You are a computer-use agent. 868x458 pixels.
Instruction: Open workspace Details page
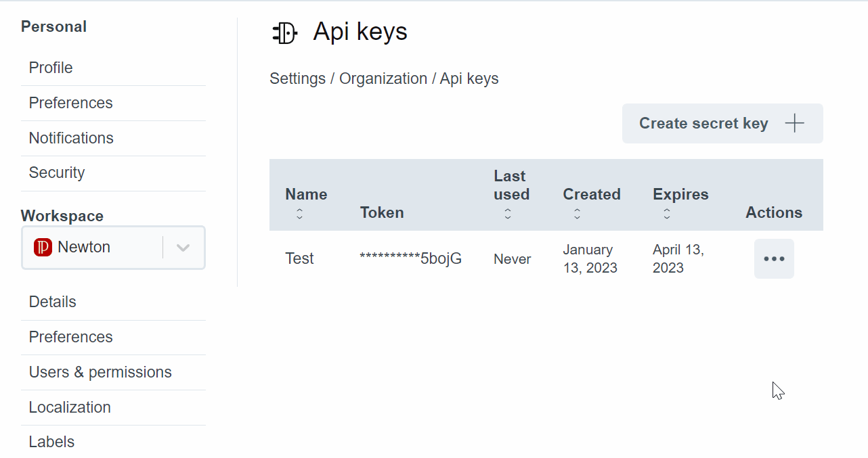pos(52,302)
